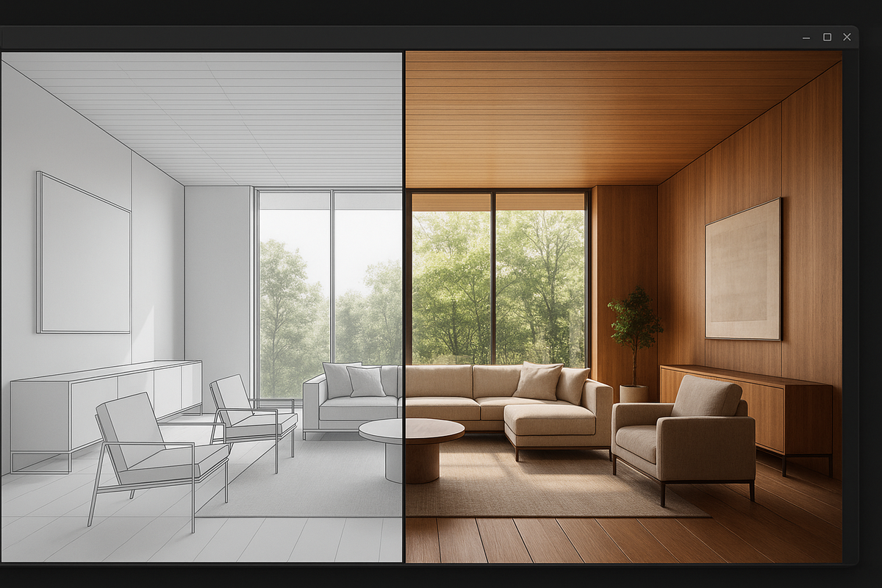882x588 pixels.
Task: Select the framed artwork on the wood wall
Action: [x=742, y=272]
